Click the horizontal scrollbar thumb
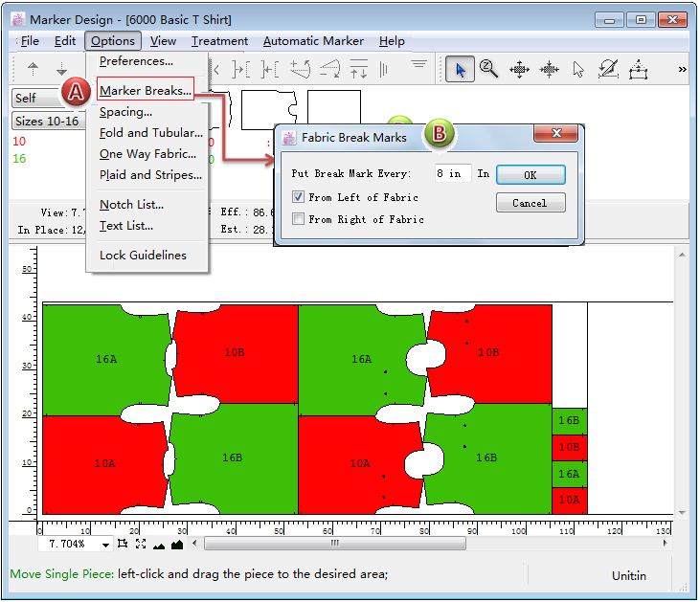 click(x=335, y=544)
